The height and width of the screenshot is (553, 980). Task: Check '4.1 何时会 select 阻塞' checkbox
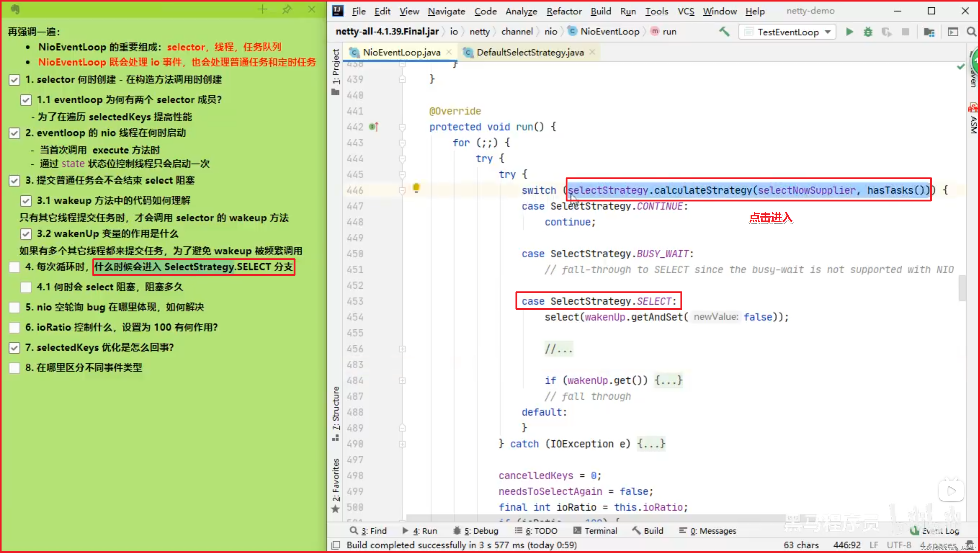[26, 287]
